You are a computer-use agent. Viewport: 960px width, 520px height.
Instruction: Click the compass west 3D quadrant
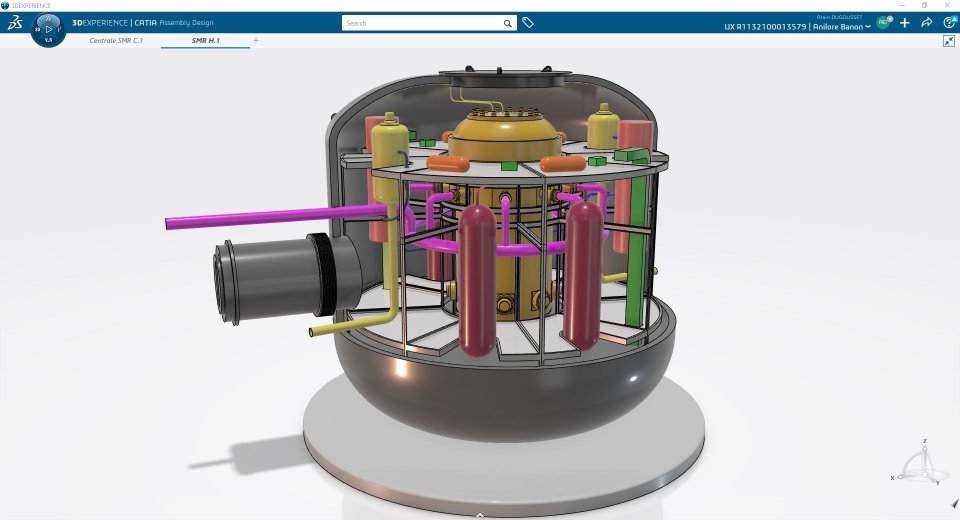(37, 29)
